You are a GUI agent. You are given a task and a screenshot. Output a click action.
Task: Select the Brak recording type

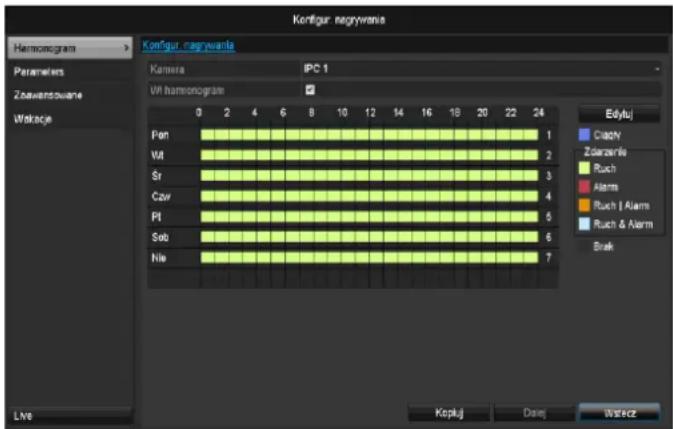tap(603, 246)
